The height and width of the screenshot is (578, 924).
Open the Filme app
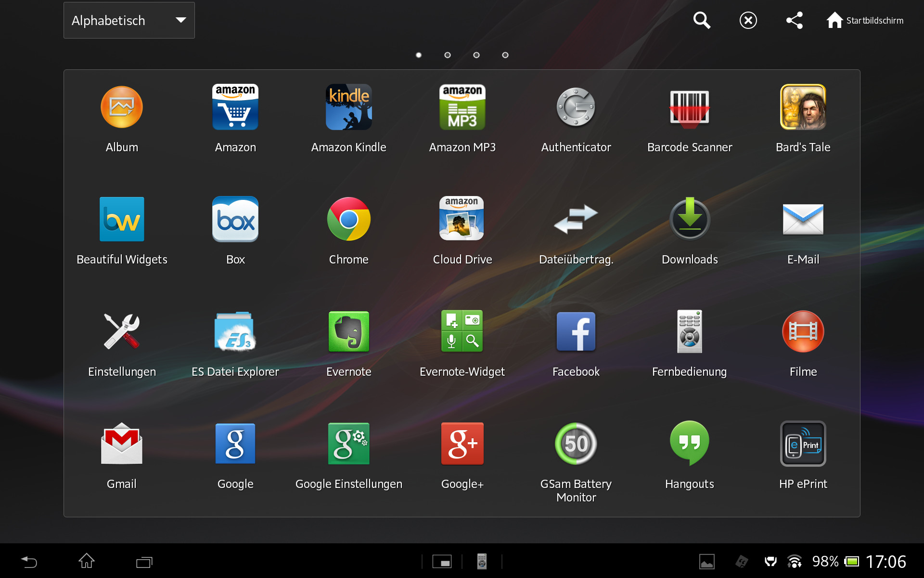803,331
